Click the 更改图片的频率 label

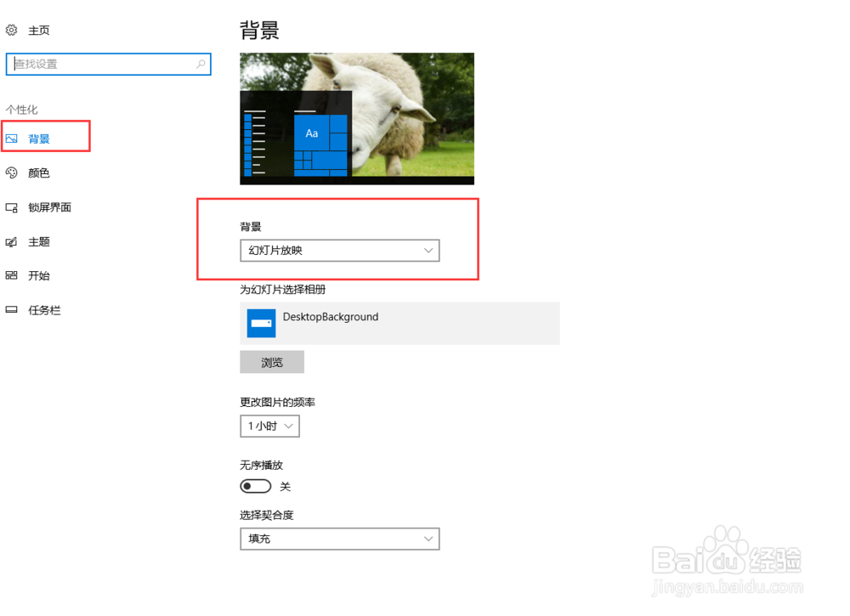tap(278, 402)
